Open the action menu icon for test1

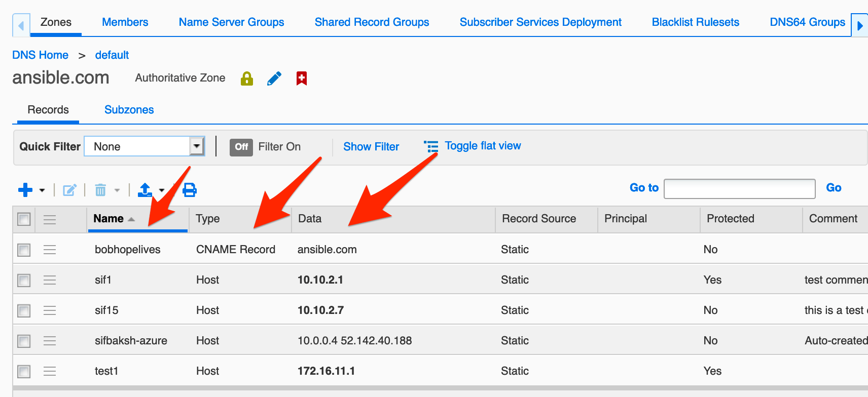(x=50, y=371)
